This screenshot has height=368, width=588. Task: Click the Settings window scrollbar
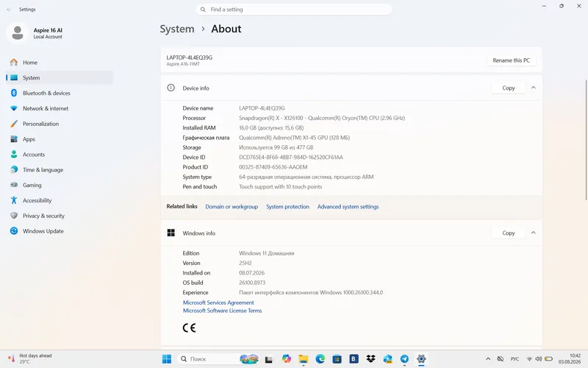click(586, 139)
